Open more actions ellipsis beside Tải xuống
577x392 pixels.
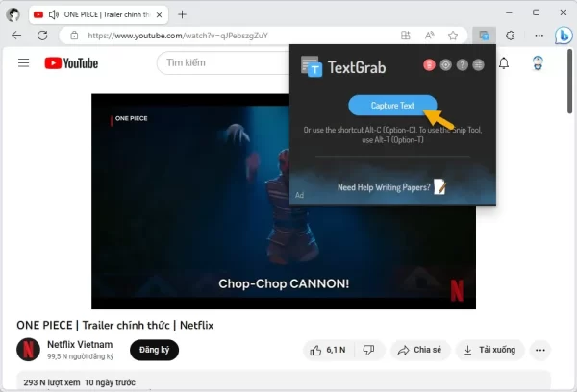pyautogui.click(x=540, y=350)
